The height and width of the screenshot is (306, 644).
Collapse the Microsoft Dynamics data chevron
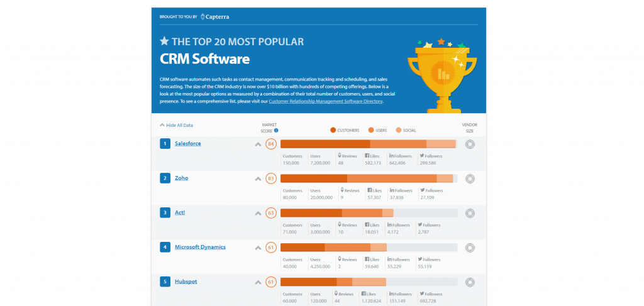pos(258,248)
